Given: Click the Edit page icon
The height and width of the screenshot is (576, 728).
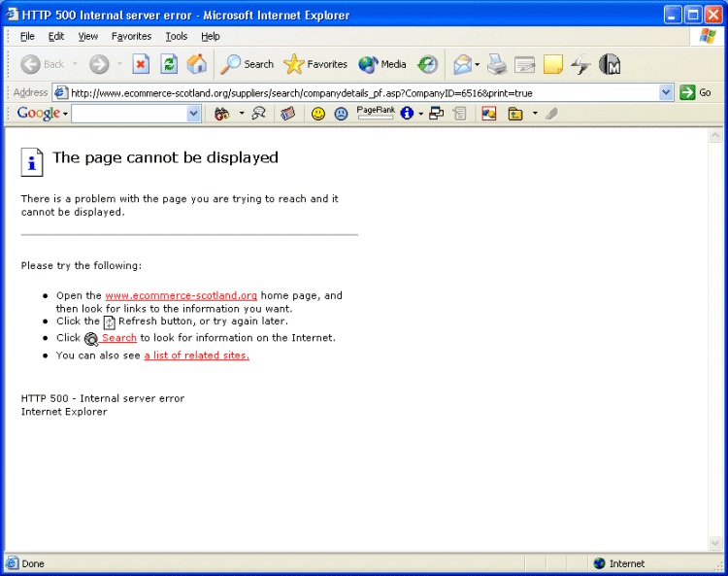Looking at the screenshot, I should tap(524, 64).
